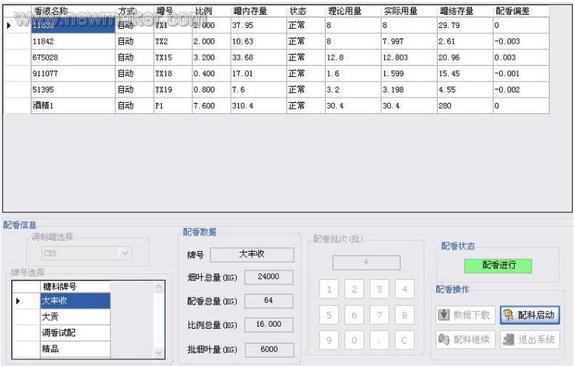Image resolution: width=574 pixels, height=366 pixels.
Task: Click the green 配香进行 status indicator
Action: point(498,266)
